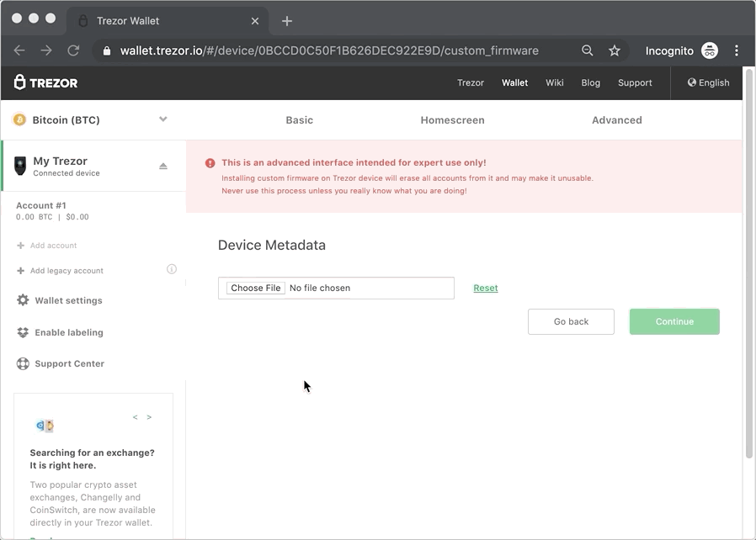Screen dimensions: 756x540
Task: Click the browser forward arrow
Action: click(46, 50)
